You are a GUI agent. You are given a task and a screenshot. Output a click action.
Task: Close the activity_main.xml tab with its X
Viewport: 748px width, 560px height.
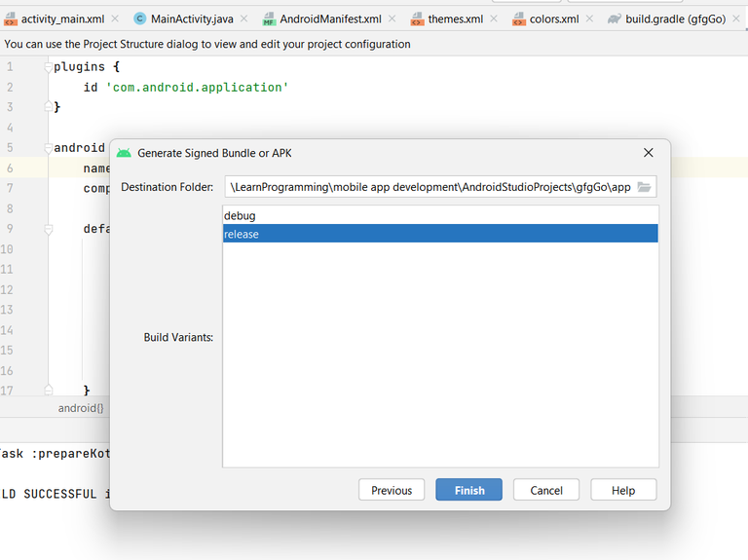(115, 19)
